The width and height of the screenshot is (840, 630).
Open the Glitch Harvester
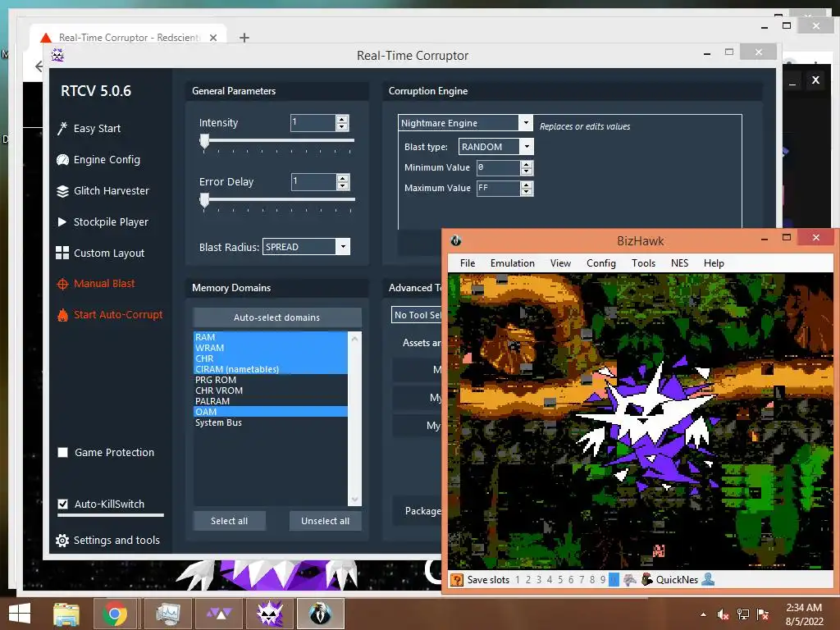pyautogui.click(x=103, y=190)
